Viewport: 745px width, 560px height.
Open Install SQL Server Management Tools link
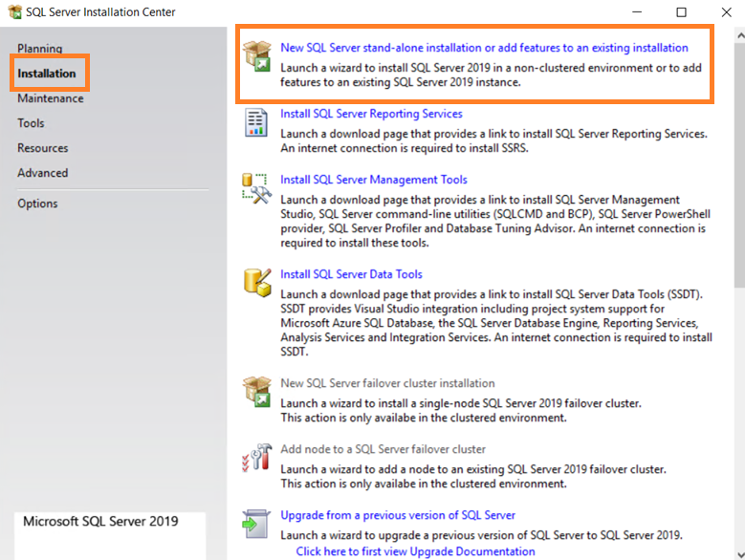click(373, 180)
